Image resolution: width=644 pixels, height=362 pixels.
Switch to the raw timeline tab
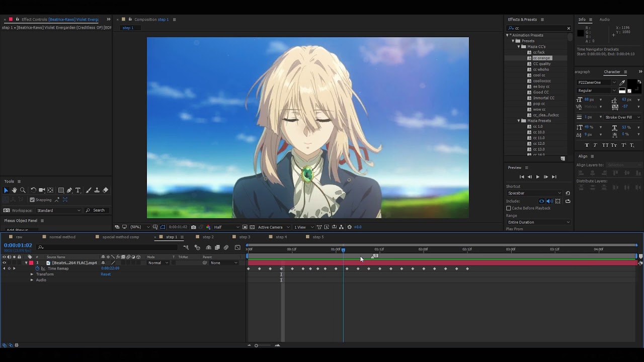(19, 237)
